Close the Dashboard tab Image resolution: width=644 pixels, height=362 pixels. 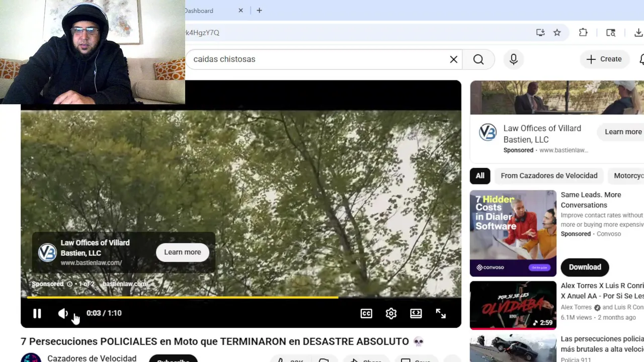[240, 11]
